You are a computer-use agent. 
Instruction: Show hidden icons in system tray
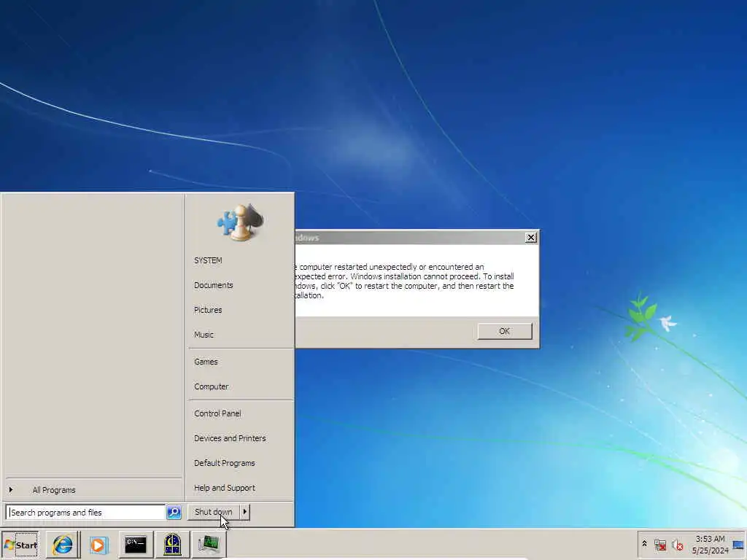point(645,543)
